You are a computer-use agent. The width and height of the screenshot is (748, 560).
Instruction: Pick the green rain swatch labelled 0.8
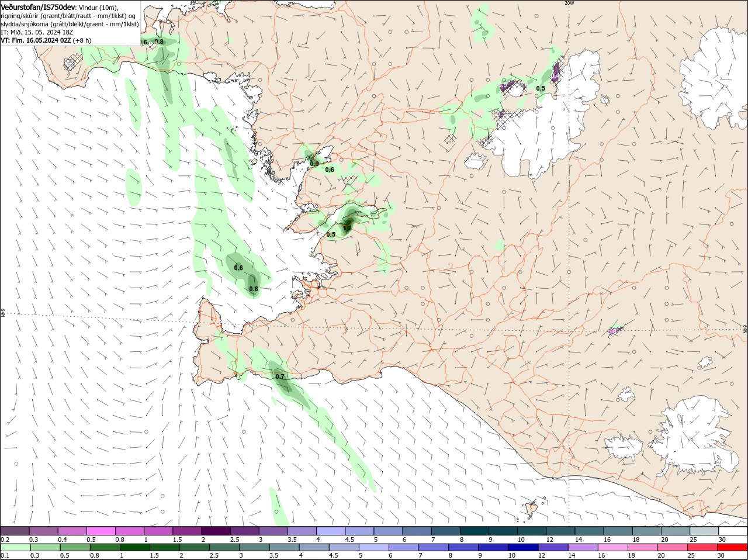click(105, 547)
